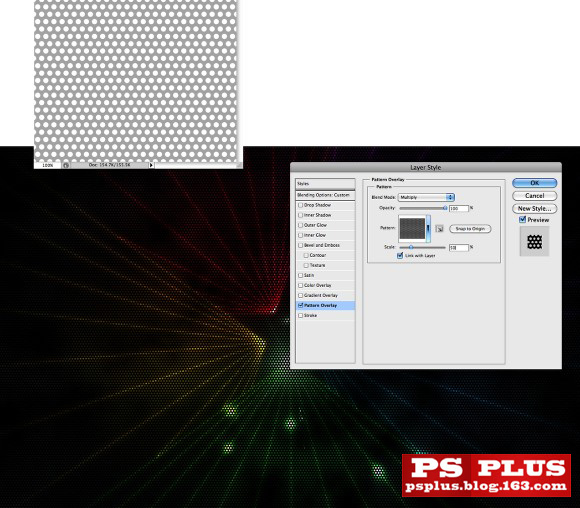Viewport: 580px width, 508px height.
Task: Open the status bar arrow menu
Action: click(151, 165)
